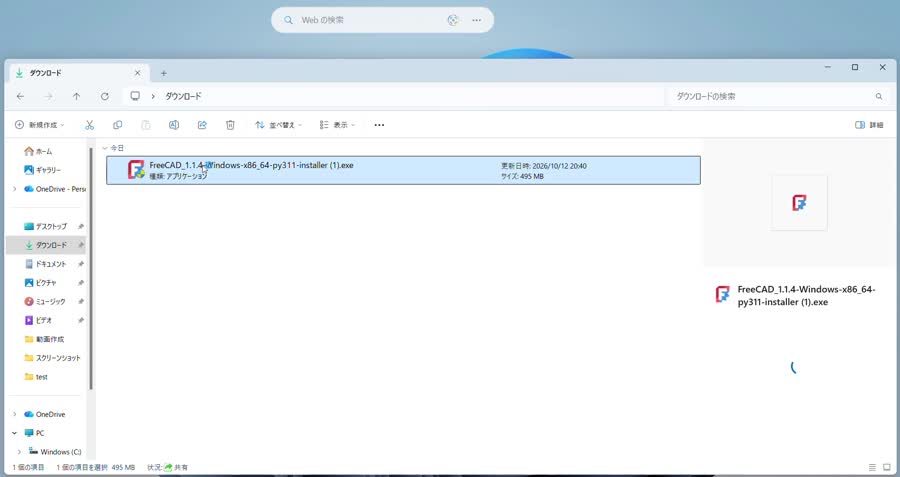The image size is (900, 477).
Task: Select Windows (C:) drive
Action: click(x=55, y=452)
